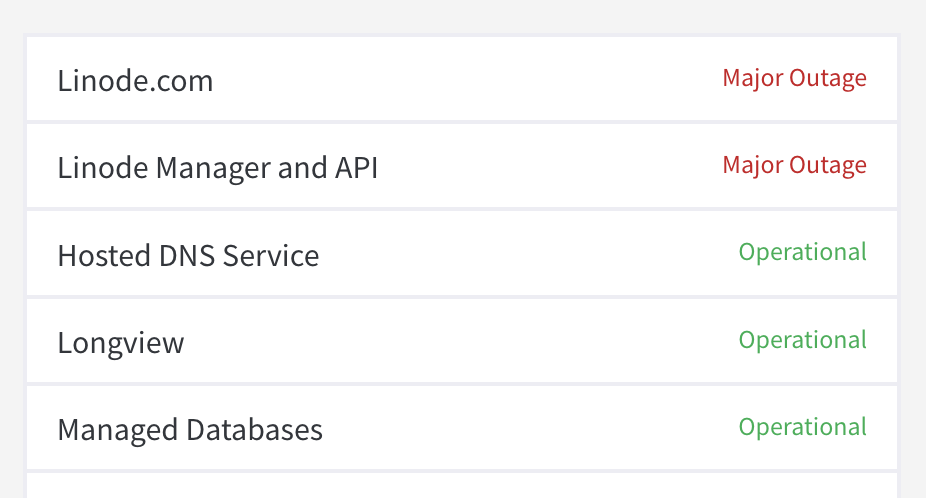
Task: Click empty space in the Linode.com row
Action: coord(460,80)
